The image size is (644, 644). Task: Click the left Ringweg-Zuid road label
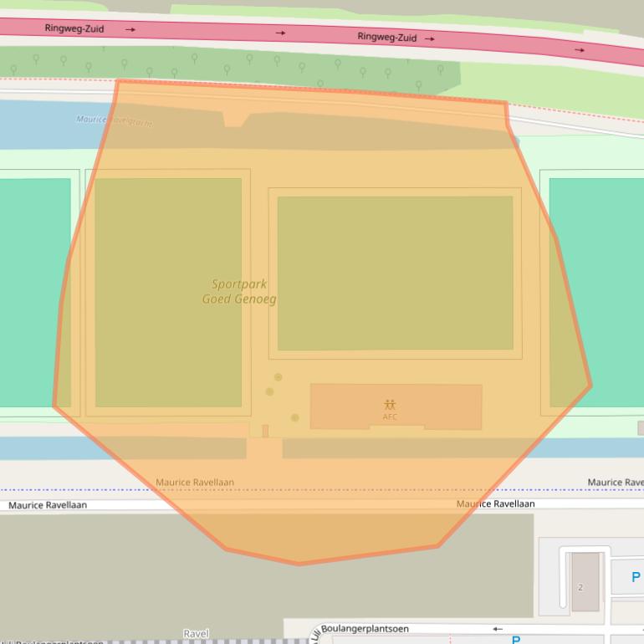(74, 28)
